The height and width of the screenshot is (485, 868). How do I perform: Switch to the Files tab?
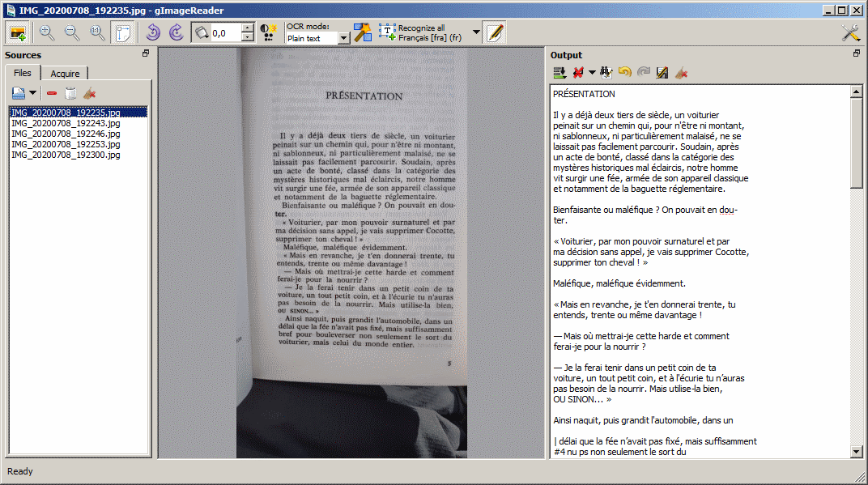point(23,73)
